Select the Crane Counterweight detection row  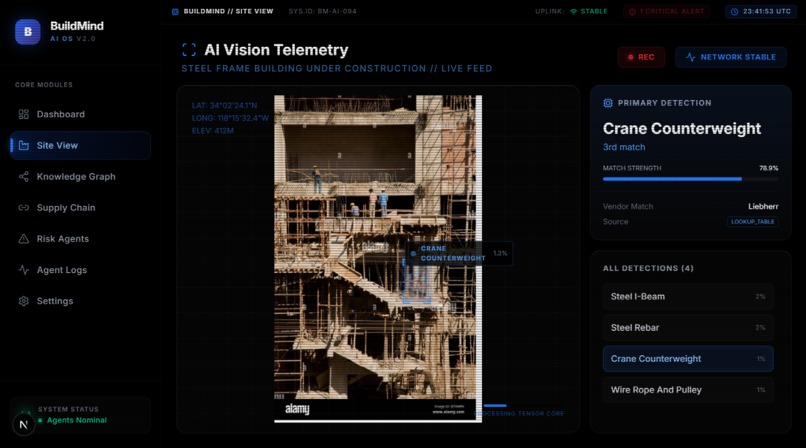click(x=688, y=359)
